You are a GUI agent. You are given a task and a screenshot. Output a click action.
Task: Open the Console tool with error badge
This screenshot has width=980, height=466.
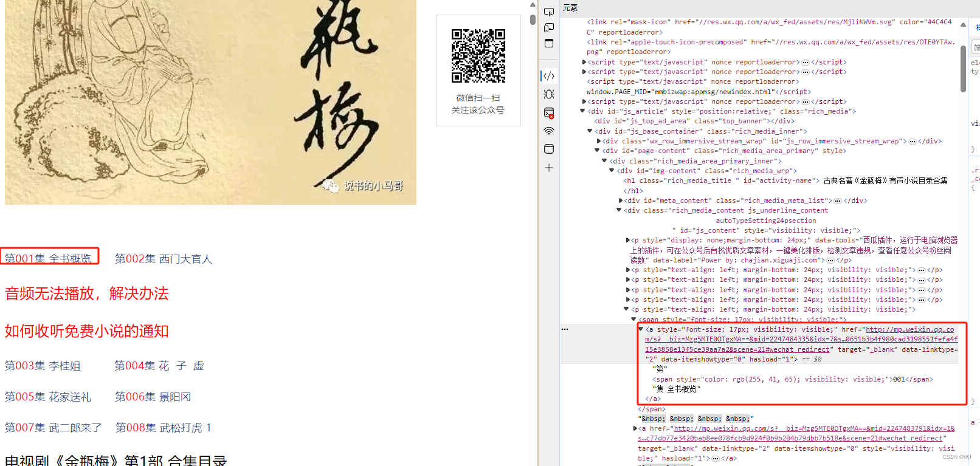click(x=549, y=113)
